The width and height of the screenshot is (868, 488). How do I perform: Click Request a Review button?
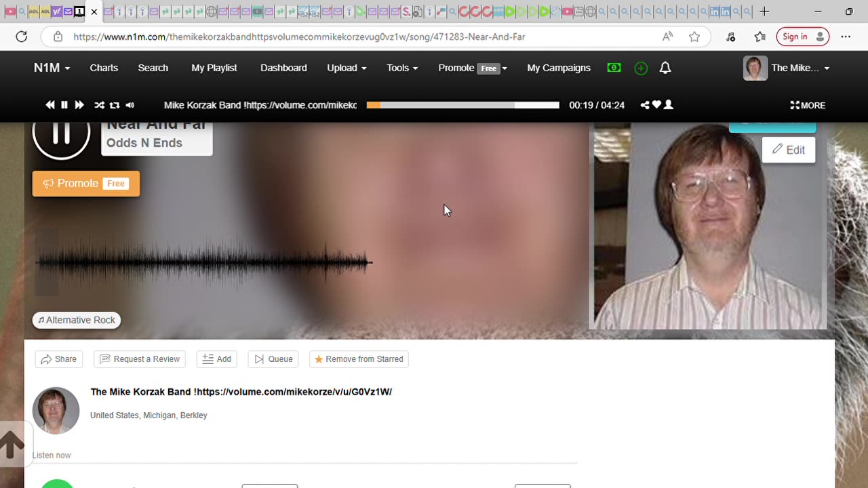140,359
